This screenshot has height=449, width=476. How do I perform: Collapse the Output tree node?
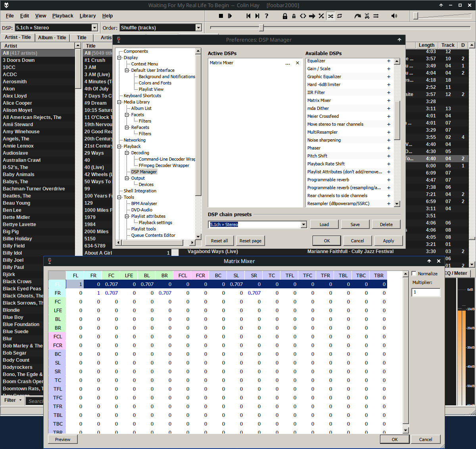[127, 178]
